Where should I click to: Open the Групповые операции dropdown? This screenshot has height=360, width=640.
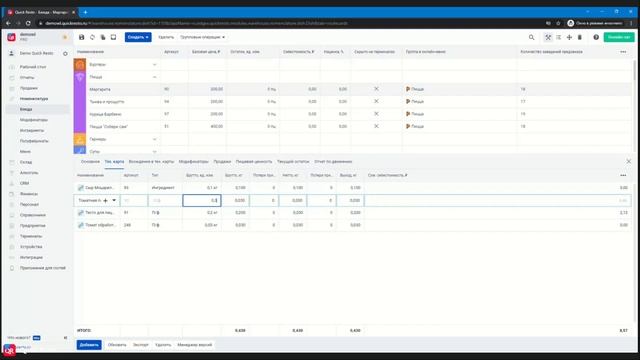(202, 37)
